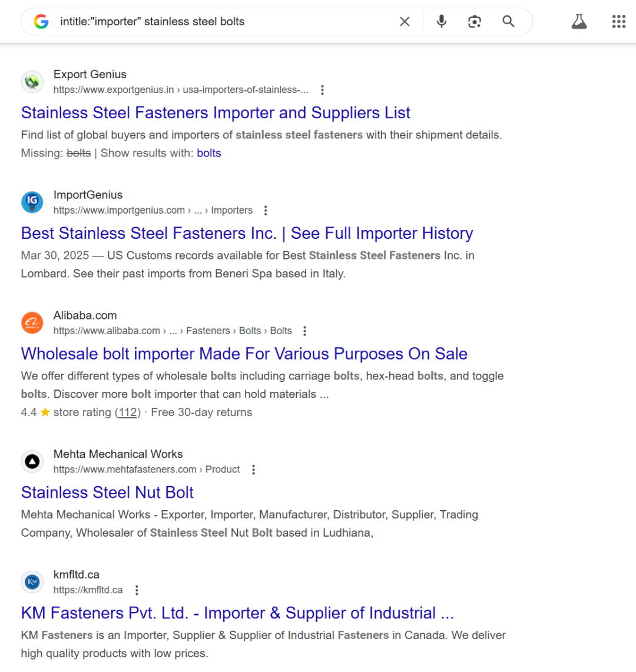The width and height of the screenshot is (636, 672).
Task: Show results with bolts link
Action: pyautogui.click(x=209, y=153)
